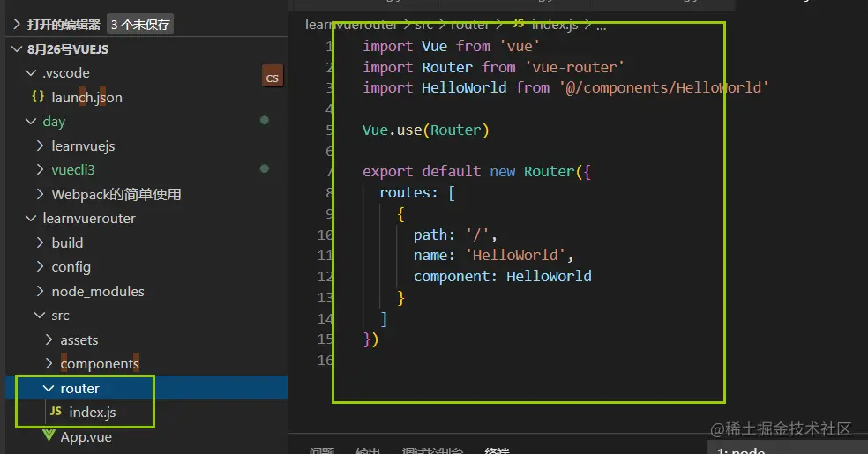This screenshot has height=454, width=868.
Task: Select the assets folder name
Action: coord(79,339)
